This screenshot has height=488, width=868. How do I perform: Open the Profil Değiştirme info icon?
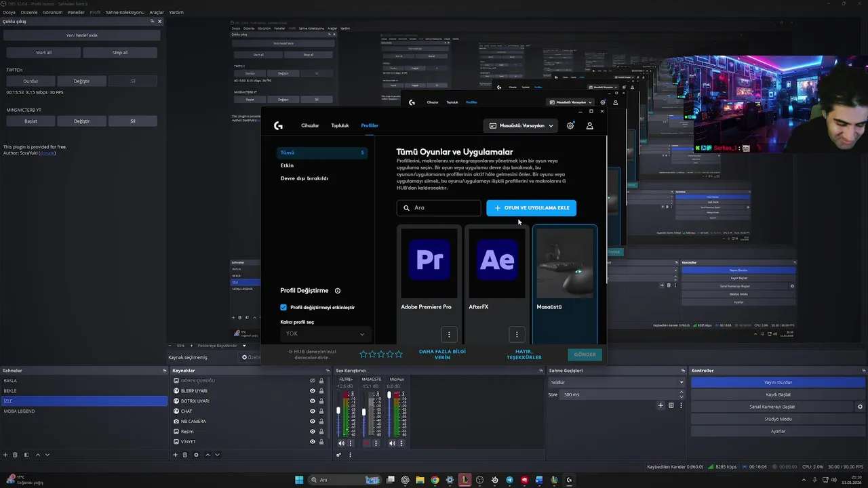click(338, 291)
